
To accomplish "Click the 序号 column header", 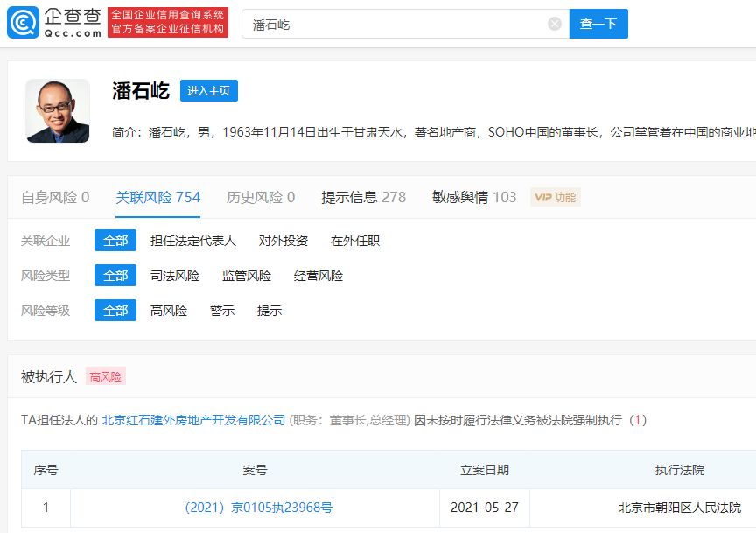I will [x=45, y=470].
